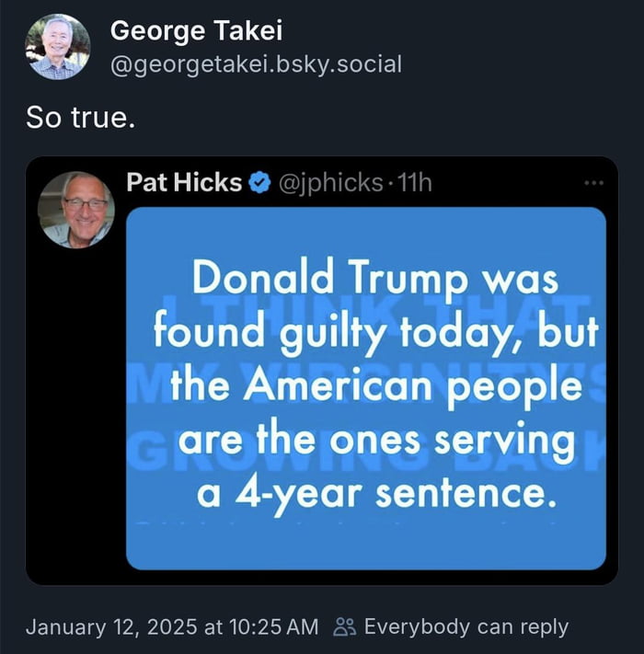Click the Pat Hicks author name

pyautogui.click(x=184, y=183)
